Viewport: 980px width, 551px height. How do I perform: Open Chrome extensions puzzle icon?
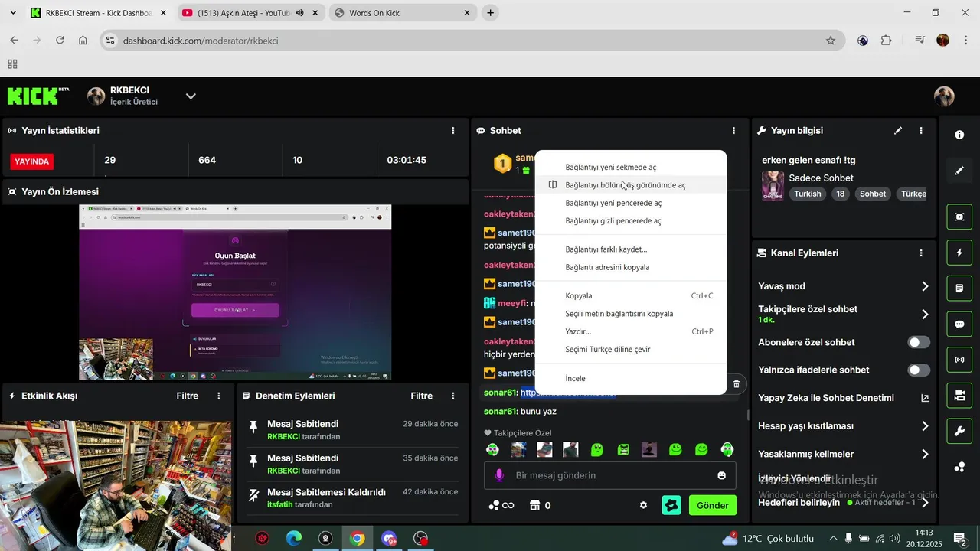pyautogui.click(x=887, y=41)
